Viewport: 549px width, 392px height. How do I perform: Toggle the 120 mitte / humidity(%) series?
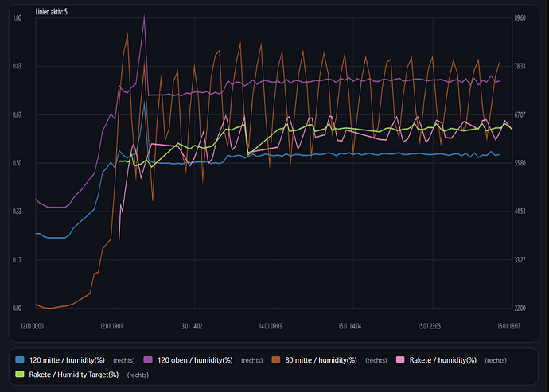click(70, 360)
